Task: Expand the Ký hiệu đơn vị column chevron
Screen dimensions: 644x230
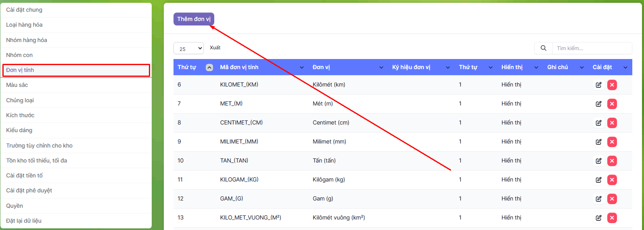Action: coord(447,68)
